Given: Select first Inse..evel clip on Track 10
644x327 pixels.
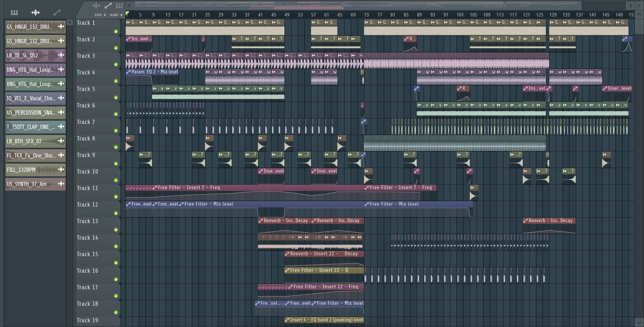Looking at the screenshot, I should click(x=271, y=176).
